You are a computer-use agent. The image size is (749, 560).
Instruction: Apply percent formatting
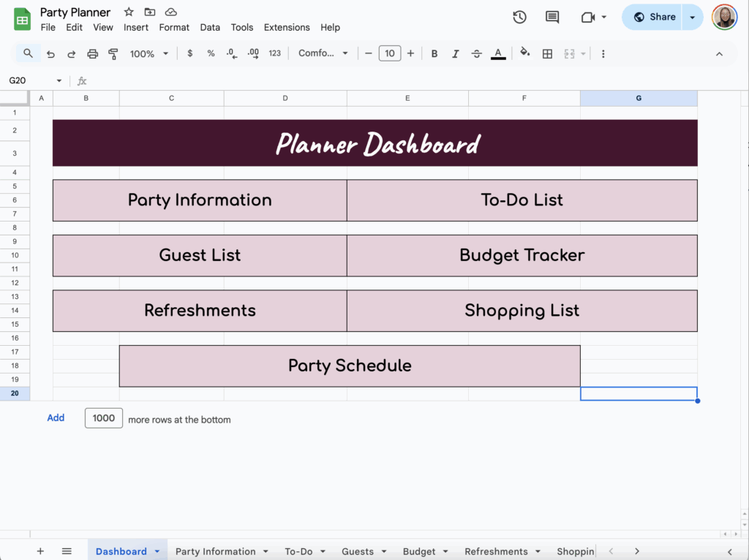coord(210,53)
